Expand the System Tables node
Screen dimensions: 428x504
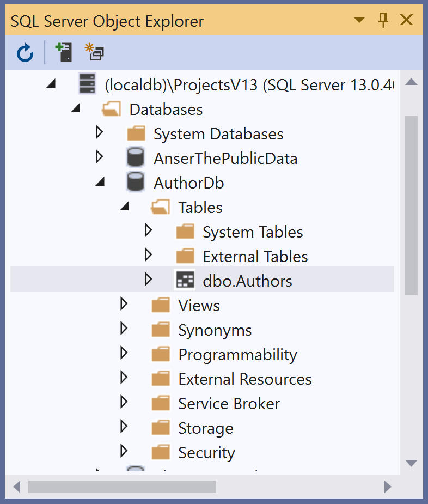click(x=148, y=230)
